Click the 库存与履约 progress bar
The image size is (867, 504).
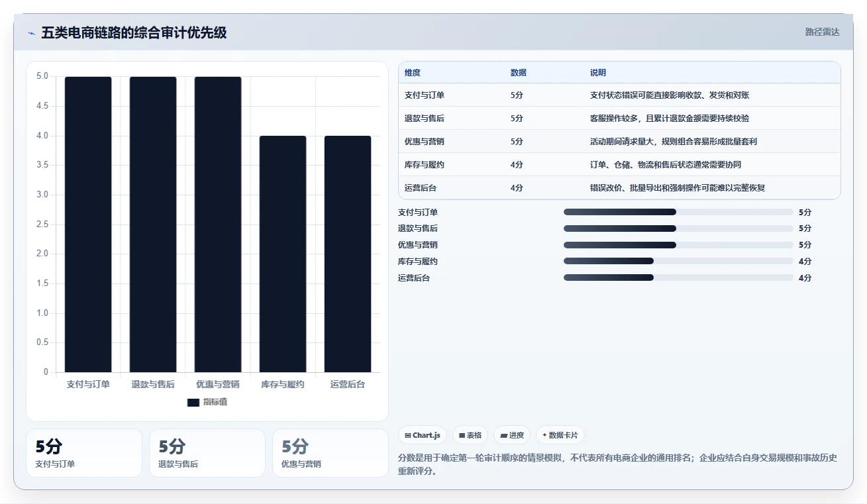(x=678, y=262)
